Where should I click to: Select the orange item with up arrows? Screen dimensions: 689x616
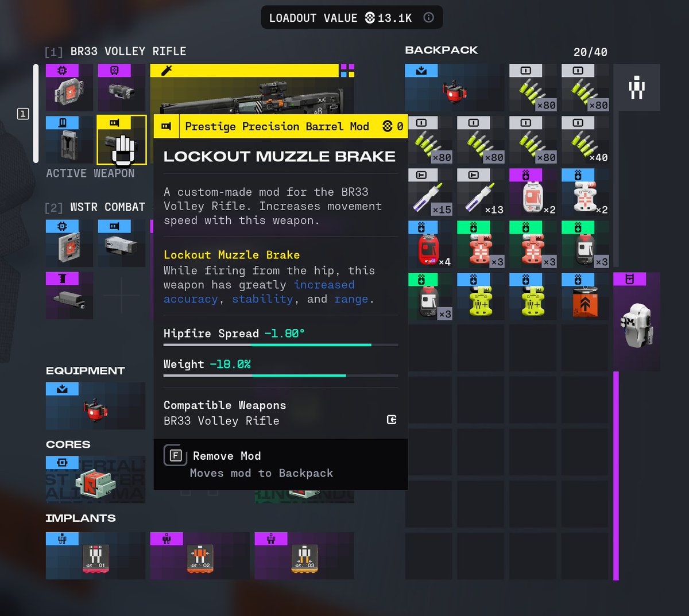(x=585, y=296)
